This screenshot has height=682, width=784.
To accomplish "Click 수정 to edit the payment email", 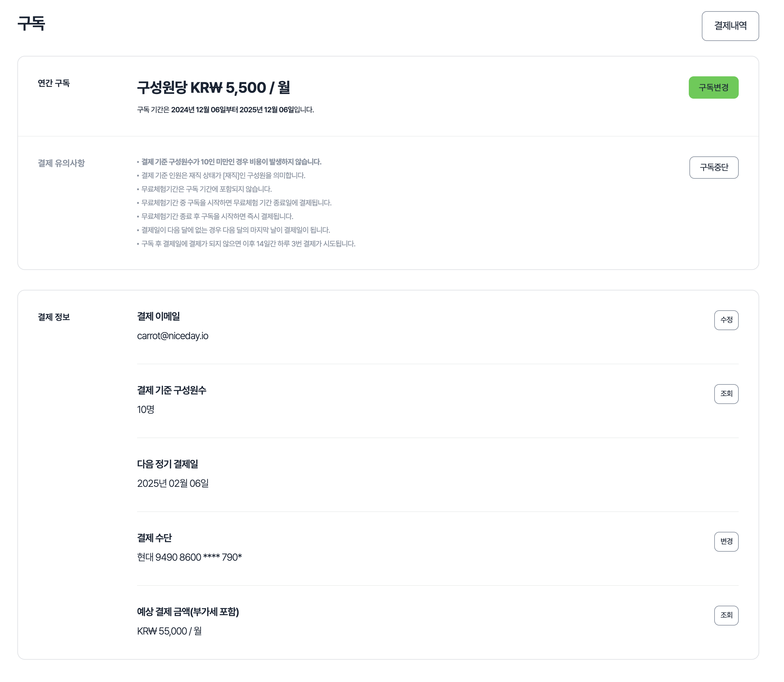I will (726, 320).
